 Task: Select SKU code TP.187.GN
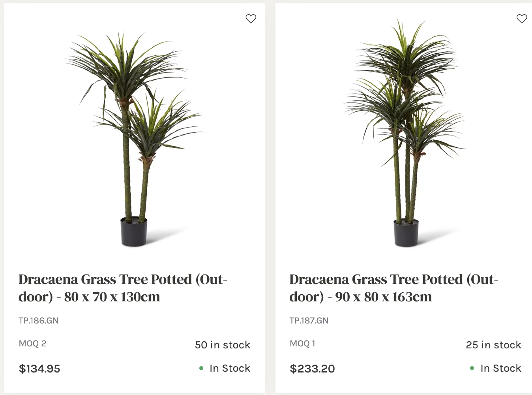click(x=309, y=321)
